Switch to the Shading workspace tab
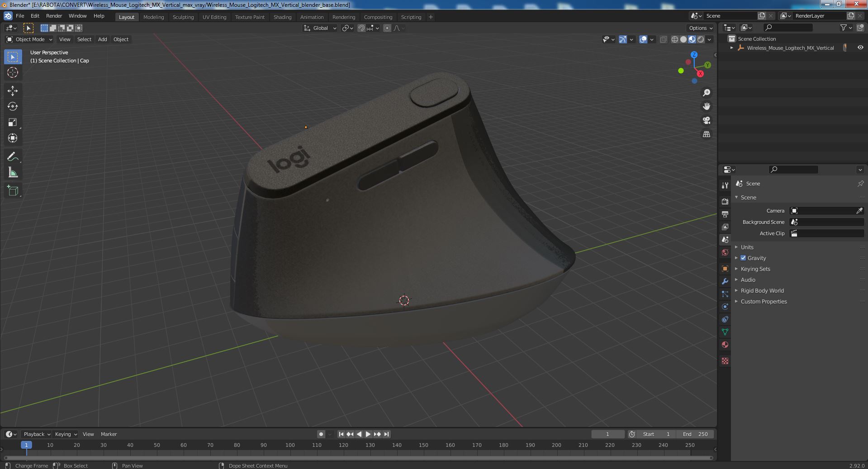868x469 pixels. 282,17
